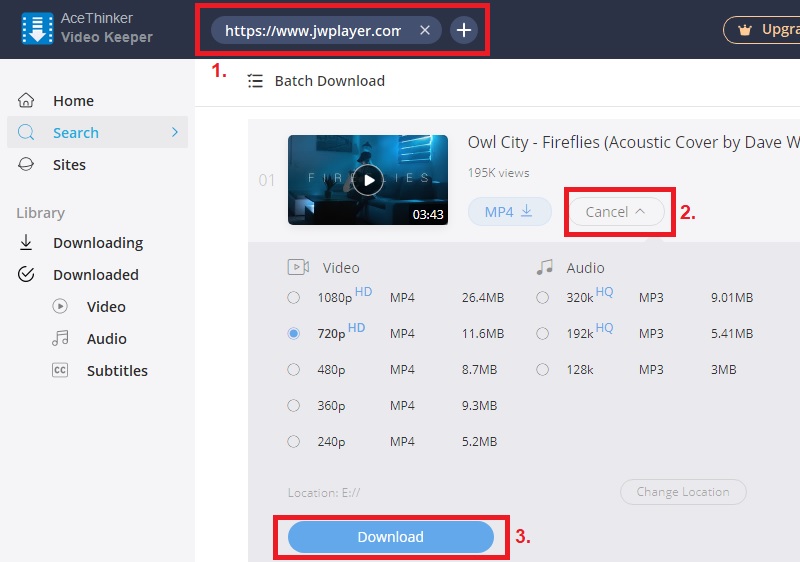Click the Batch Download list icon
This screenshot has width=800, height=562.
click(x=255, y=81)
